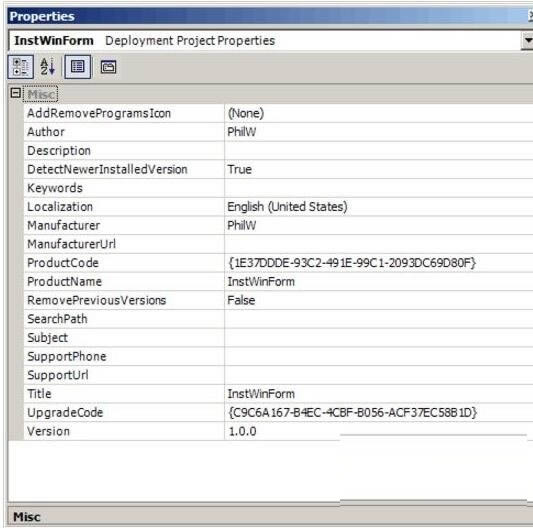This screenshot has width=533, height=528.
Task: Collapse the Misc category
Action: 16,93
